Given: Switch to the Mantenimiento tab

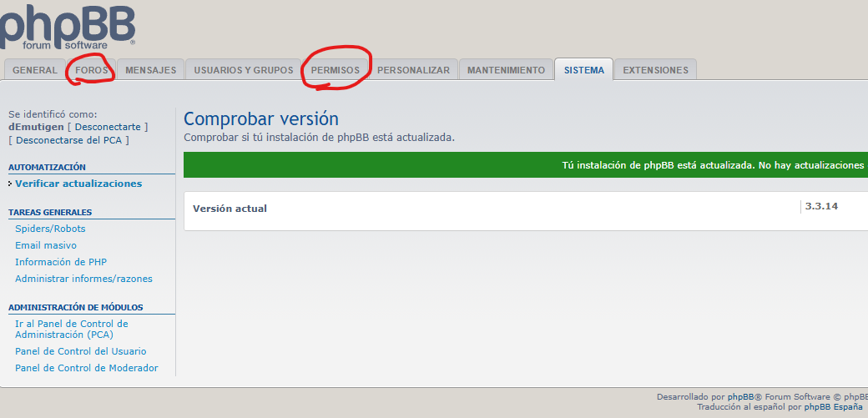Looking at the screenshot, I should pos(506,70).
